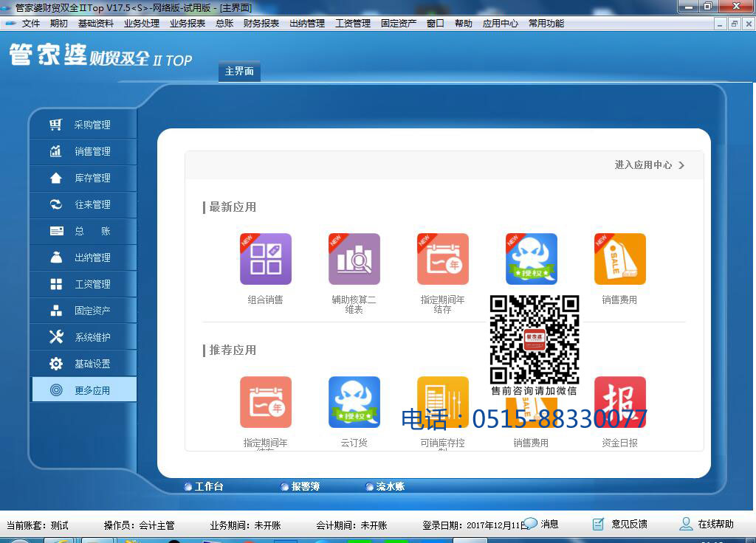
Task: Click the 会计期间: 未开账 status text
Action: coord(351,525)
